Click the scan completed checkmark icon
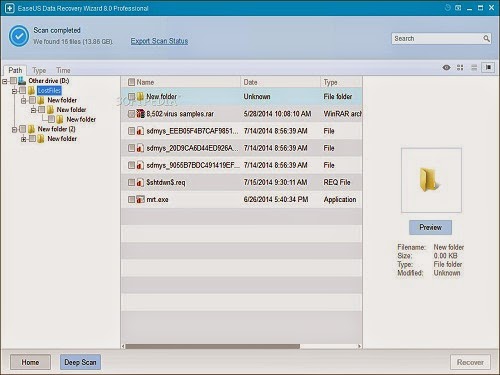500x375 pixels. (x=19, y=36)
